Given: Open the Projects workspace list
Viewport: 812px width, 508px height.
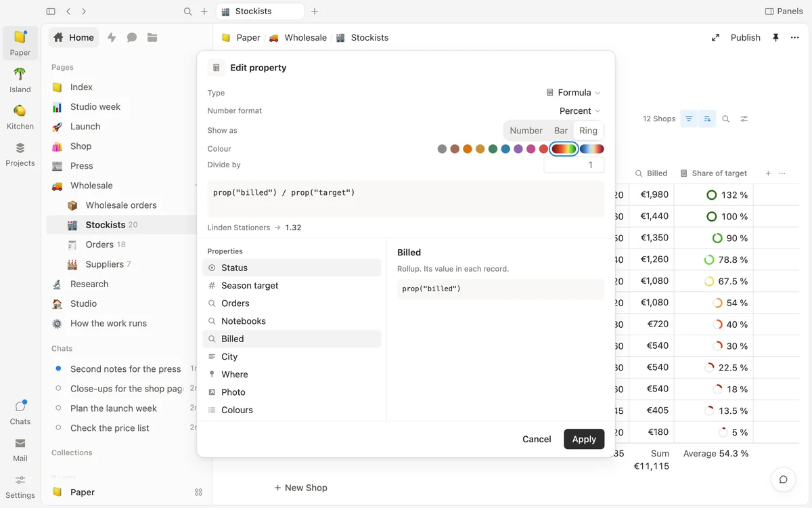Looking at the screenshot, I should 20,154.
